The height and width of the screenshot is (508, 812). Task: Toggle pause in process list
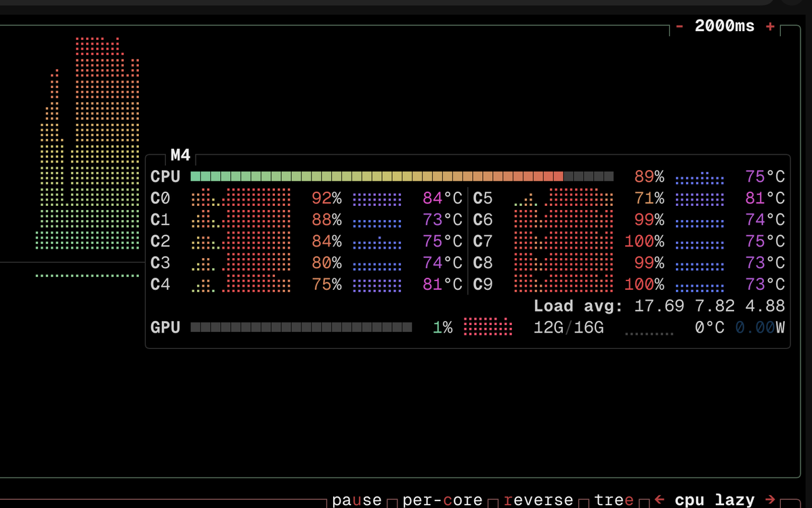[357, 501]
